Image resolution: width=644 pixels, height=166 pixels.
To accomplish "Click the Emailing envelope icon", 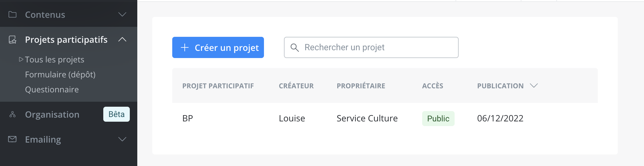I will 12,139.
